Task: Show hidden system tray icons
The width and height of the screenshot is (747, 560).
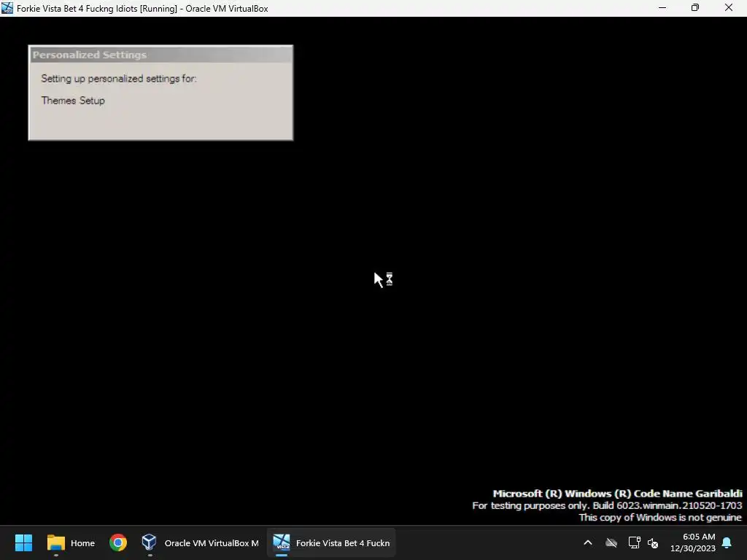Action: (x=588, y=542)
